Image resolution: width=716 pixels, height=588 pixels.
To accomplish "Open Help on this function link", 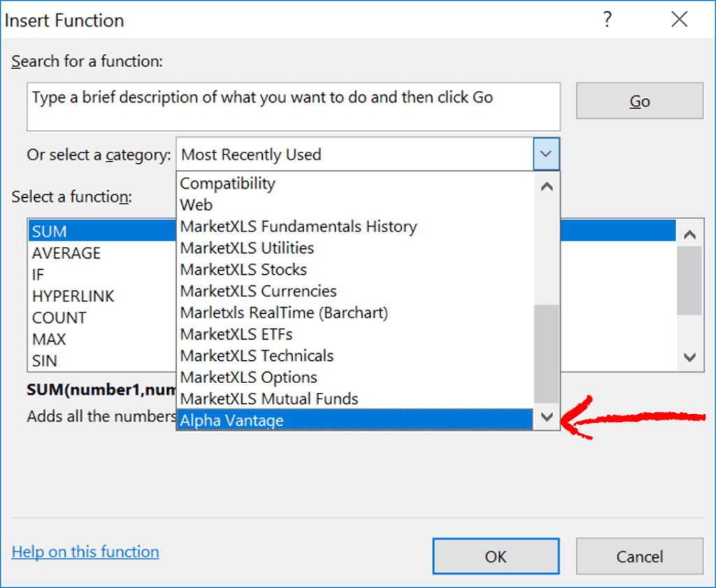I will click(x=85, y=552).
